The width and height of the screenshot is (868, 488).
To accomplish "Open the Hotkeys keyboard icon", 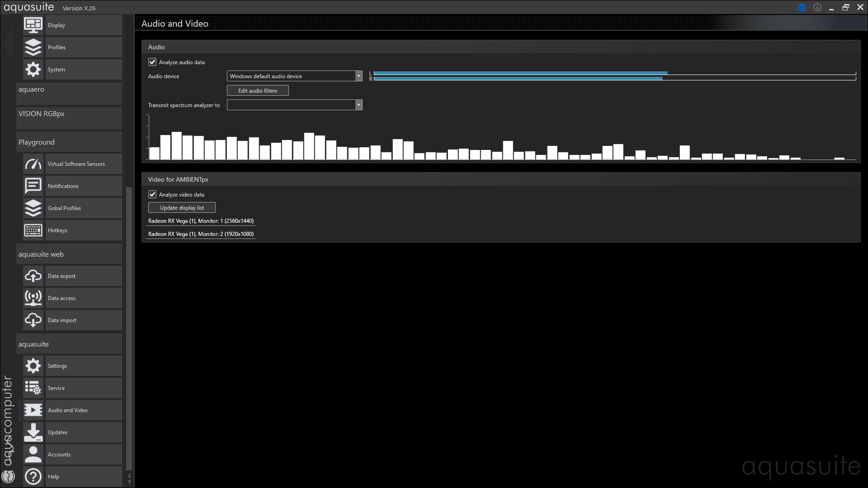I will 33,230.
